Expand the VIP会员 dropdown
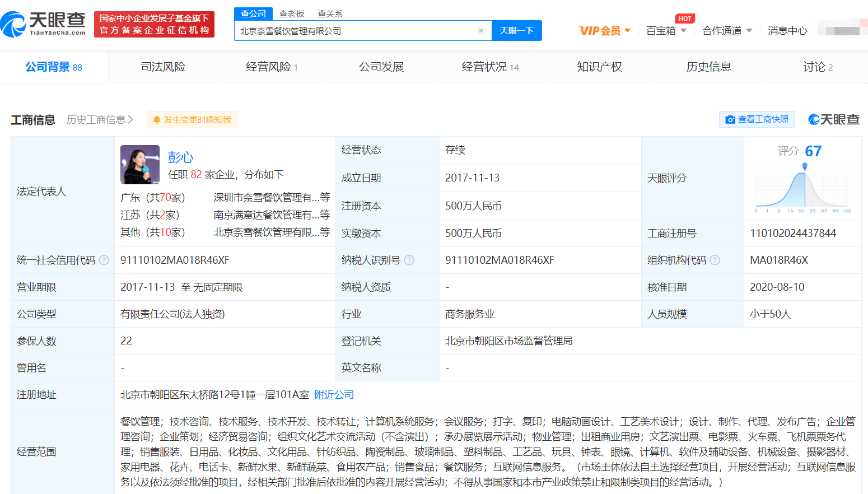The width and height of the screenshot is (868, 494). point(605,31)
